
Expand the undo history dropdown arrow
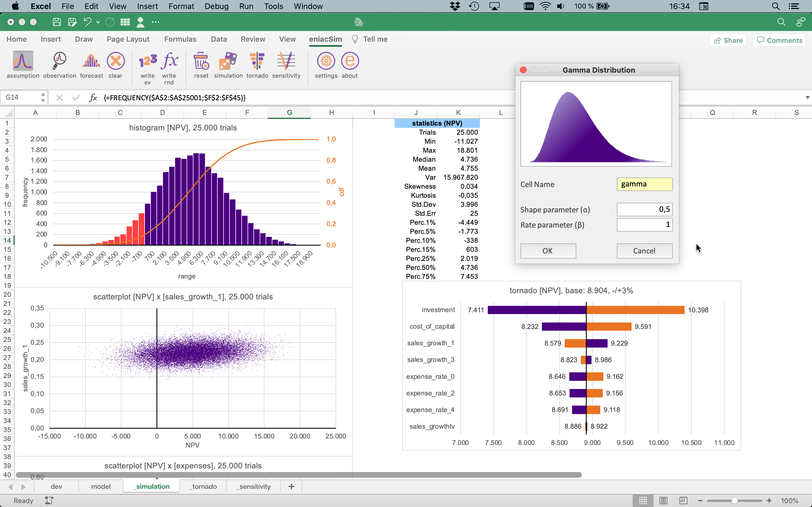pyautogui.click(x=98, y=22)
